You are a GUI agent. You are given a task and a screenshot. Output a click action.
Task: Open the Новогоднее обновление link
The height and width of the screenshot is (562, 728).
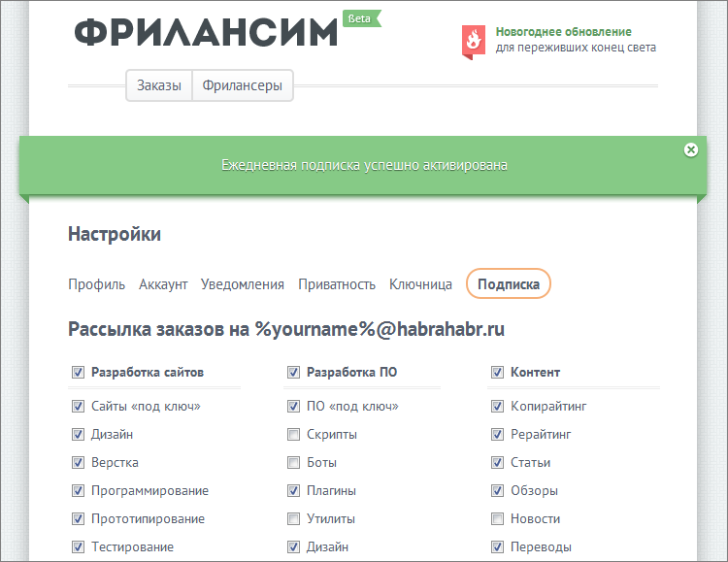pos(563,32)
